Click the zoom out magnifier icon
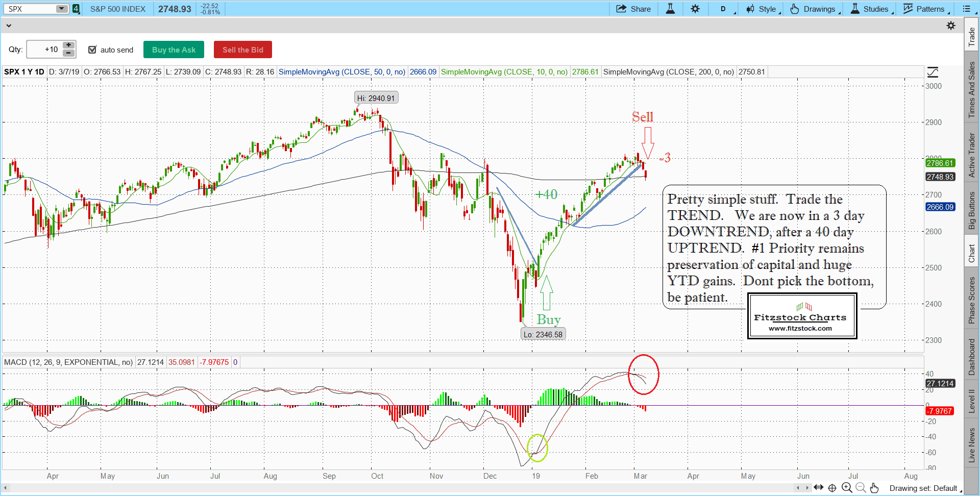 point(861,488)
